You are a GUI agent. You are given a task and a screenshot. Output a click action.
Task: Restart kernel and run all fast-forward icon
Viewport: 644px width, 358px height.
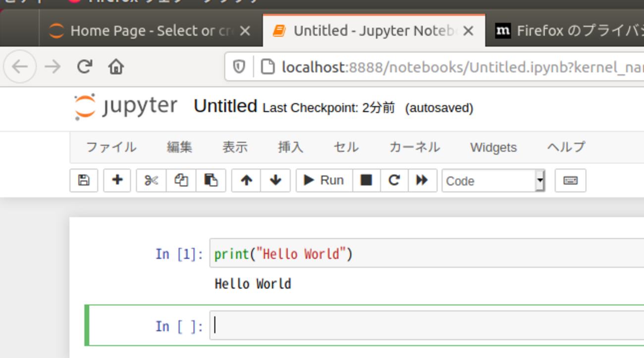(422, 180)
